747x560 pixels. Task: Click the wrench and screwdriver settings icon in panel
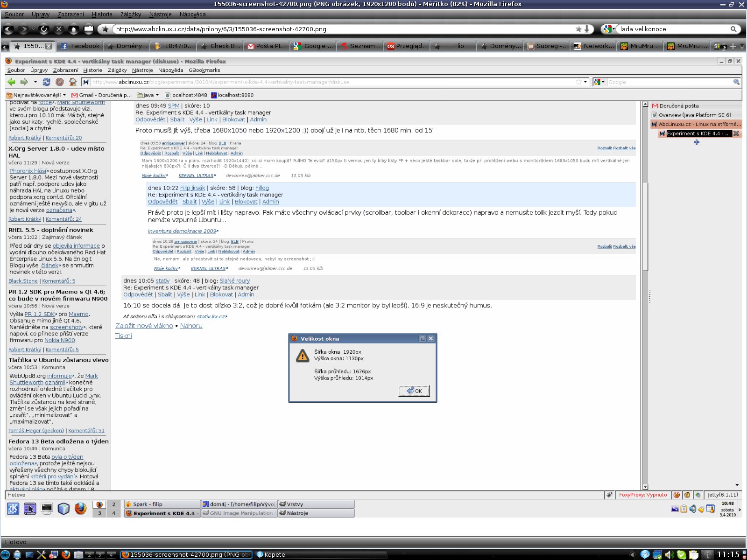click(x=41, y=554)
